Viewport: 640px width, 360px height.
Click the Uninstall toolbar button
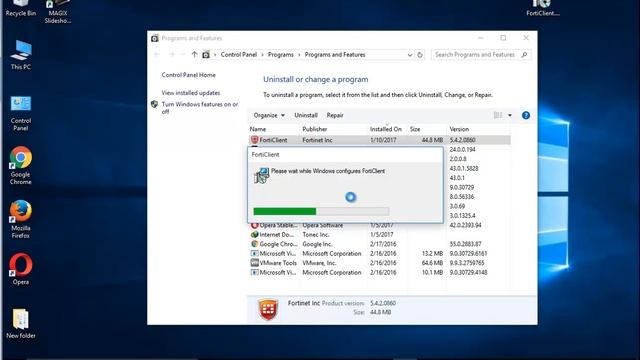[306, 116]
